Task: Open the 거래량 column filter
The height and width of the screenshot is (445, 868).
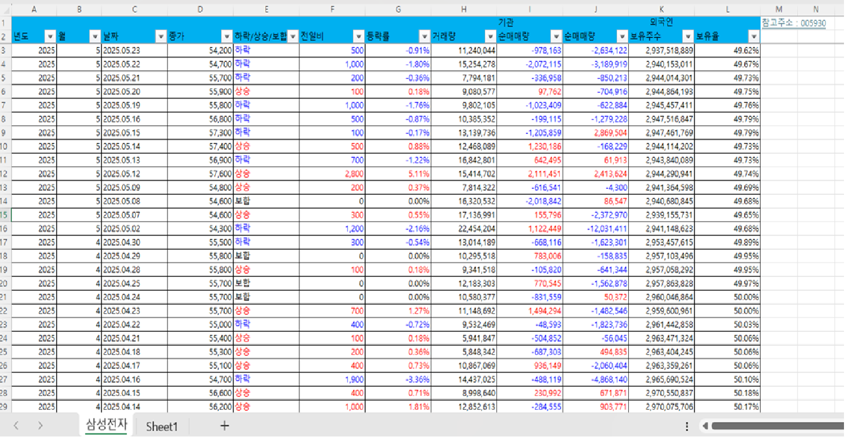Action: pyautogui.click(x=490, y=36)
